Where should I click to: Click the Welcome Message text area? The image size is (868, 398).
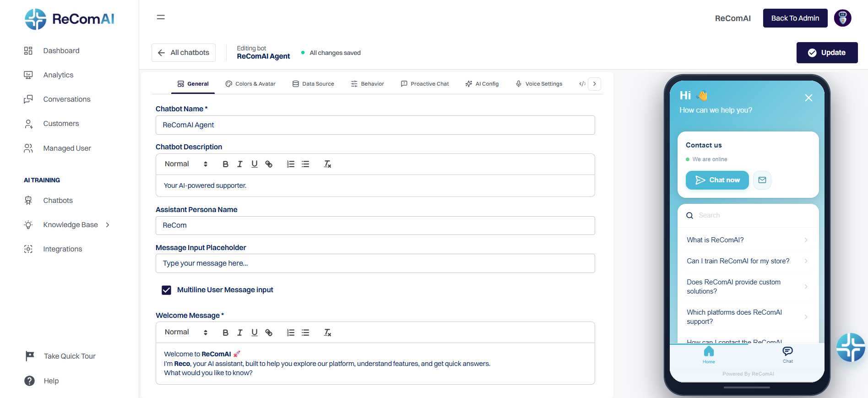[x=375, y=364]
